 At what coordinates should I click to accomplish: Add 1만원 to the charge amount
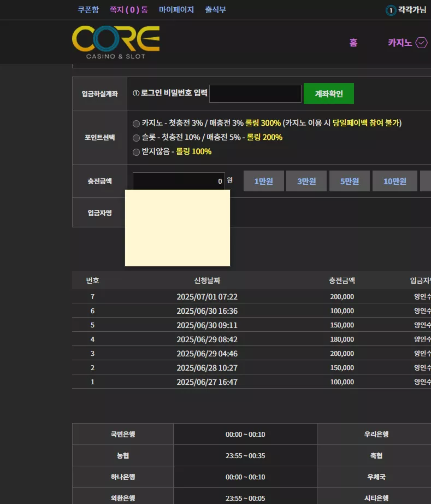264,181
